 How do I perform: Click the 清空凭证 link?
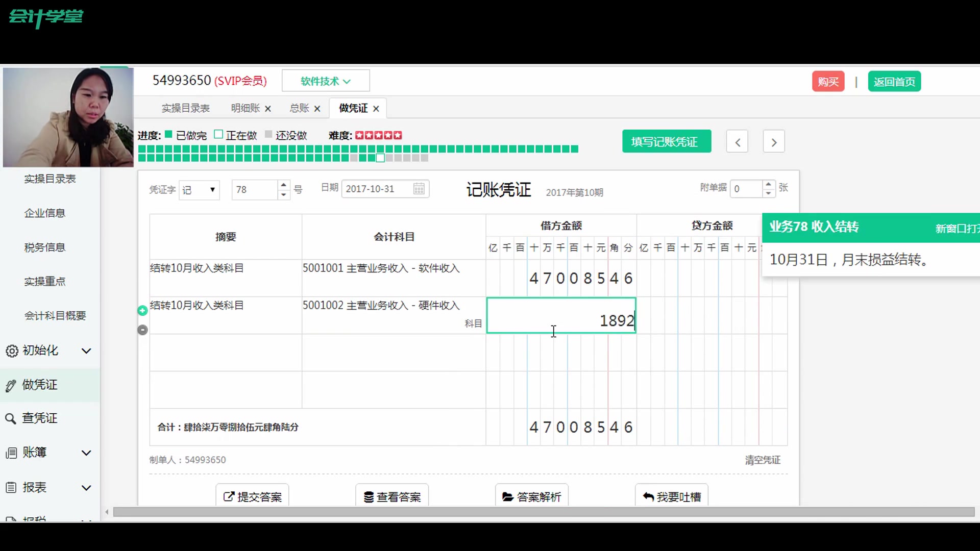click(x=763, y=460)
